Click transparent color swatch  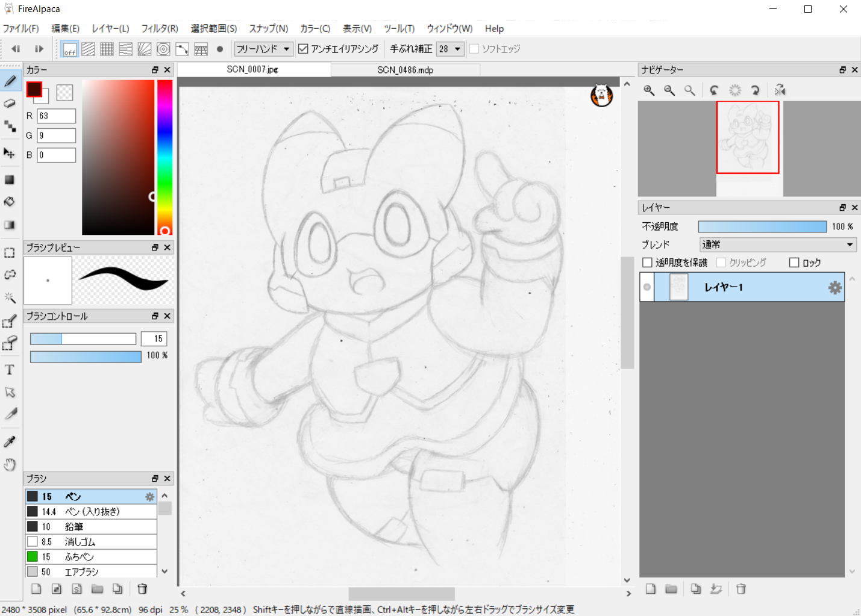coord(64,92)
